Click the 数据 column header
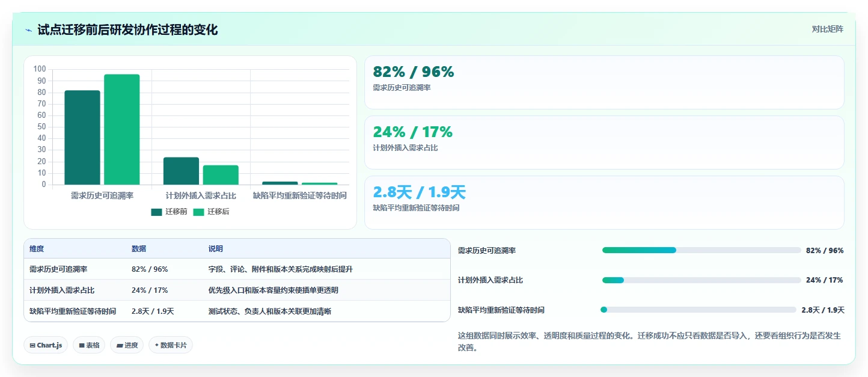Image resolution: width=868 pixels, height=377 pixels. coord(139,249)
